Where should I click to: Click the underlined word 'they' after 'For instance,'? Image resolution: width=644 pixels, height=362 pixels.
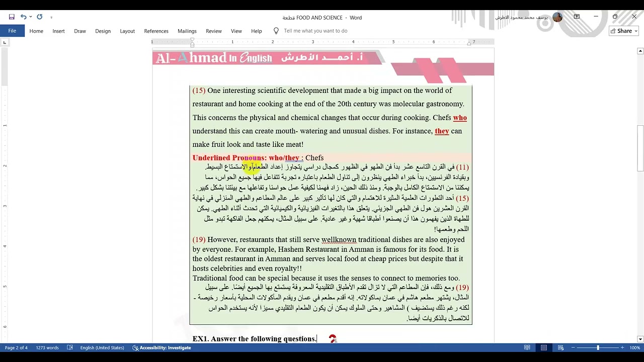coord(442,131)
